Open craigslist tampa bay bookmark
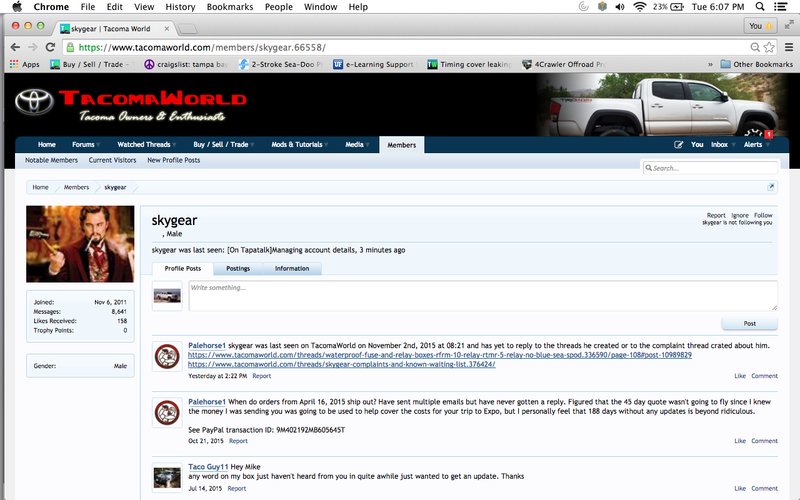800x500 pixels. (x=186, y=64)
